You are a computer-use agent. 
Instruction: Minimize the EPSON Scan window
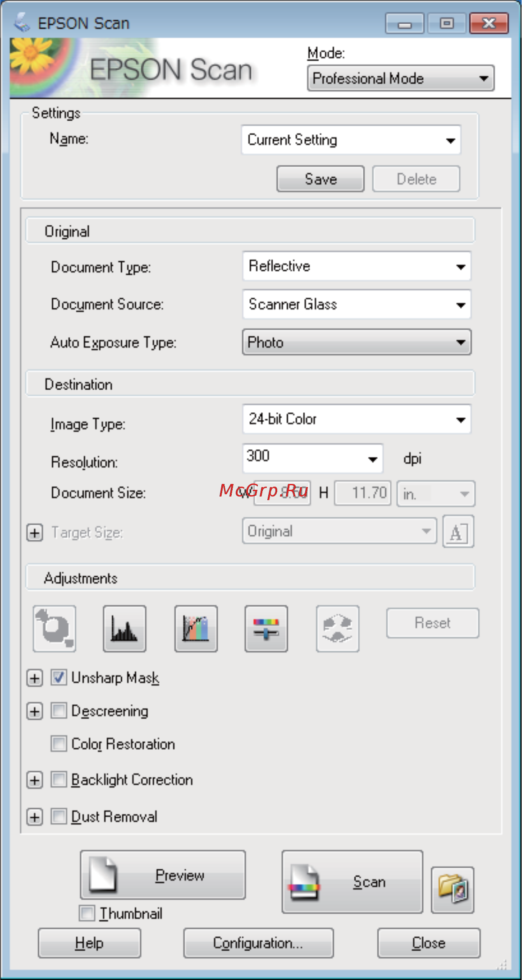click(404, 23)
